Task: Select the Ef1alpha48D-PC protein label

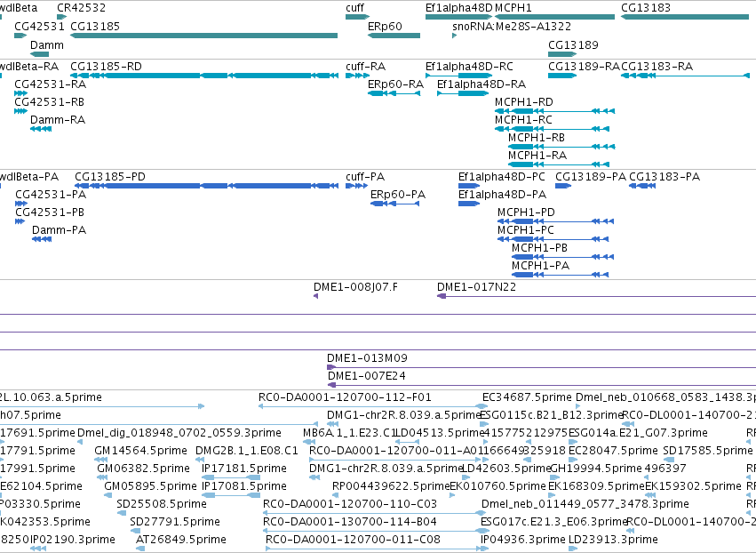Action: click(501, 177)
